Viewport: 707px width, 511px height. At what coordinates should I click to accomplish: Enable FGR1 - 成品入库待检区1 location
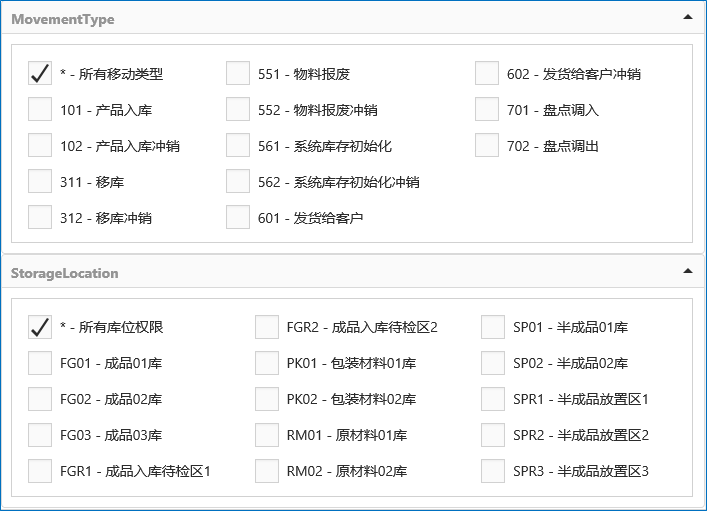coord(40,471)
